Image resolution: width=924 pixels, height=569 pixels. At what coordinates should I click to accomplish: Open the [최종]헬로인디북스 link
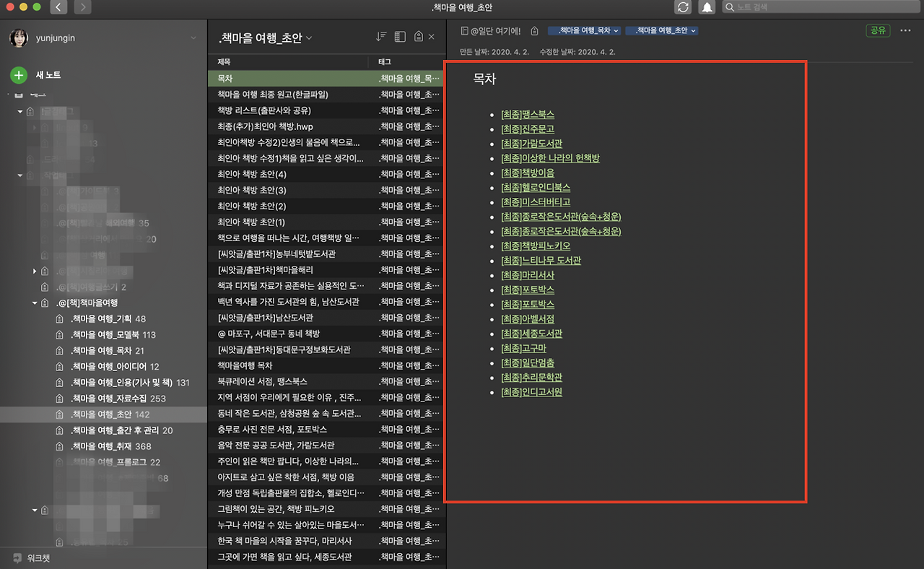(536, 187)
